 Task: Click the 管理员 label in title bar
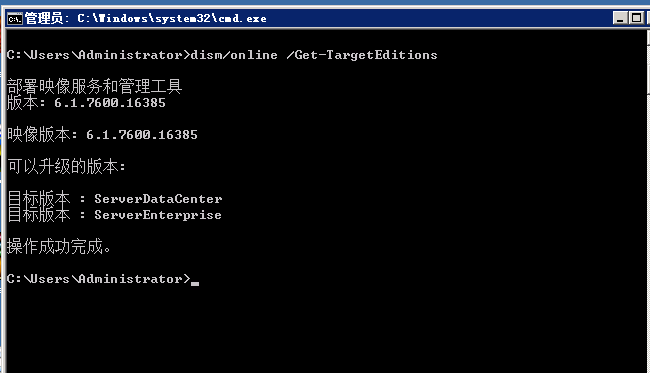tap(44, 18)
